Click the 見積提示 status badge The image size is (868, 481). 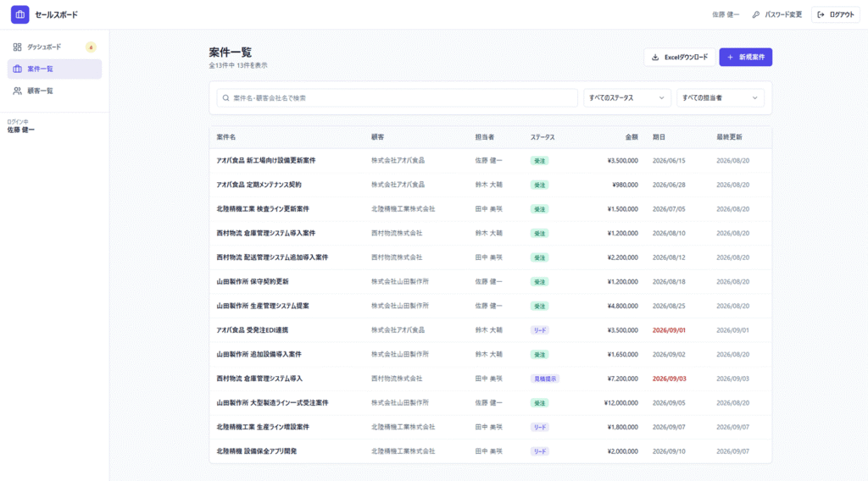point(545,379)
